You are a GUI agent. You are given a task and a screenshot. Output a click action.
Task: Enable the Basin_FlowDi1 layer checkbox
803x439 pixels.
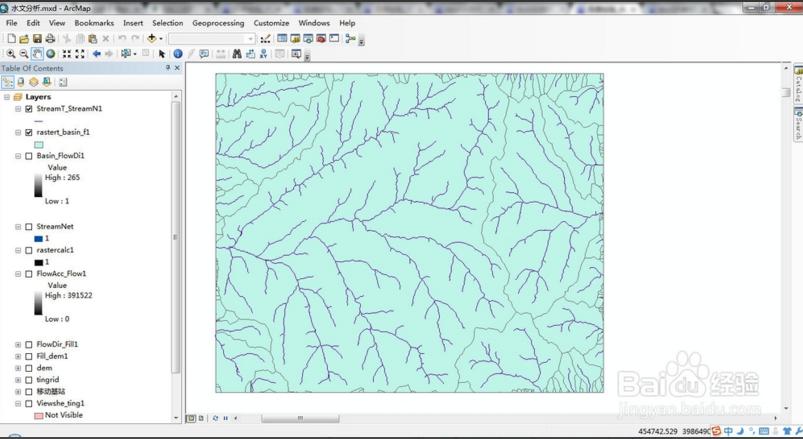click(29, 156)
